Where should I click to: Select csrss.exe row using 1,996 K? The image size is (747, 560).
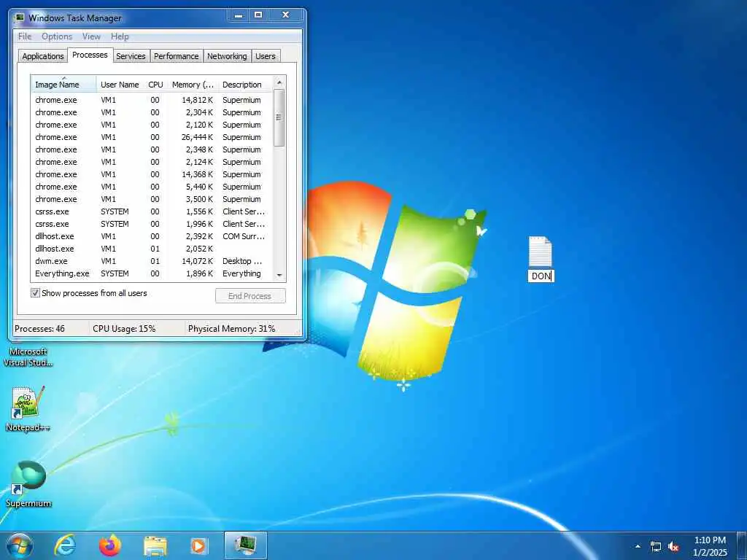pos(152,224)
